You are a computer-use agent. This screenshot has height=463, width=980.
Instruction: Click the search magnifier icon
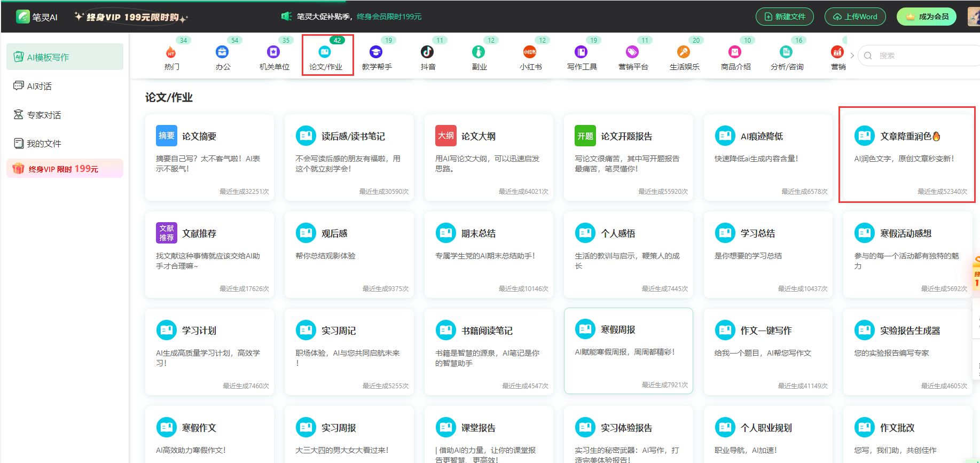pos(868,56)
